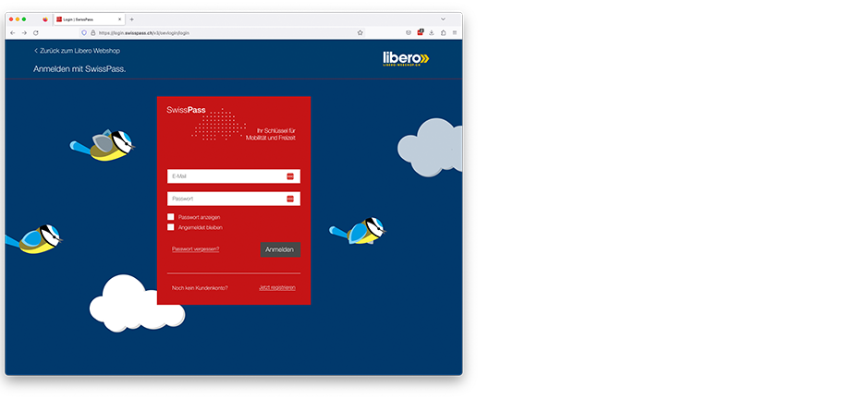Click Zurück zum Libero Webshop link
Image resolution: width=868 pixels, height=399 pixels.
tap(77, 51)
